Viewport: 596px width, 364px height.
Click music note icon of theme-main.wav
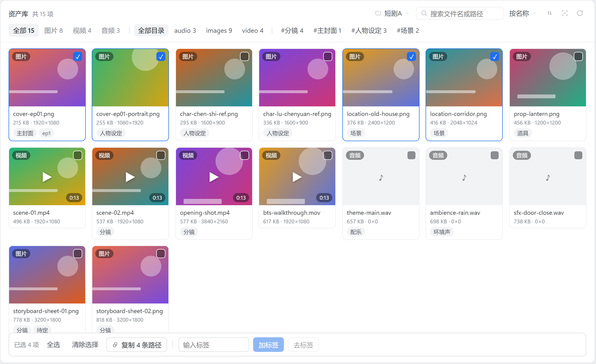click(x=381, y=177)
